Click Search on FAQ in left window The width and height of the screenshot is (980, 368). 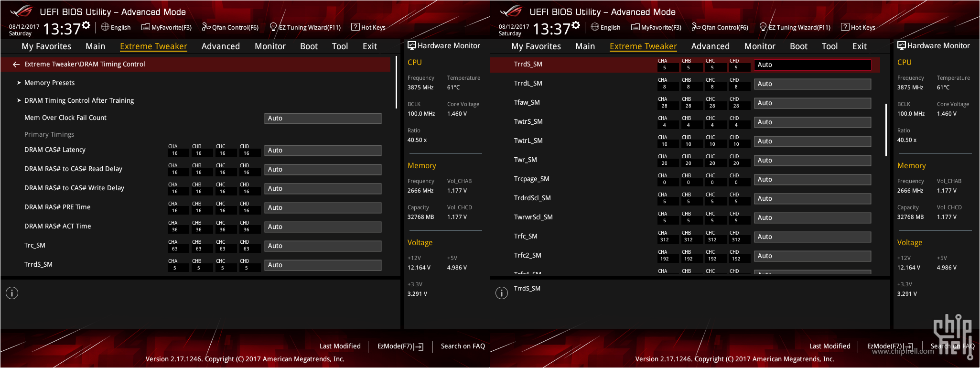(463, 346)
